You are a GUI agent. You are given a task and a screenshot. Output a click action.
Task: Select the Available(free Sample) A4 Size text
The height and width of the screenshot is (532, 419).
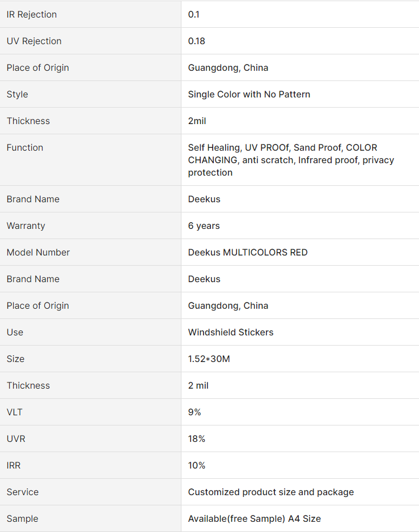tap(255, 519)
